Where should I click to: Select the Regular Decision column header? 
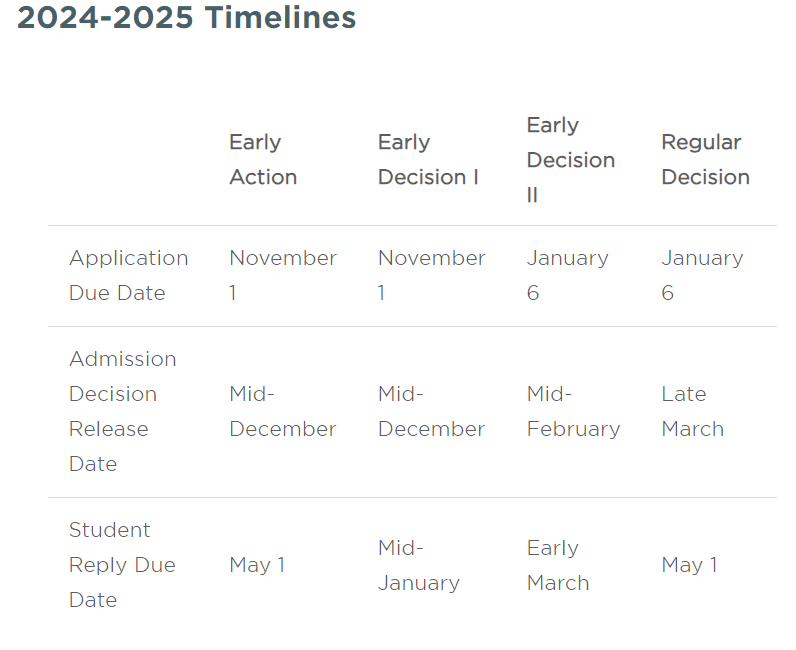[x=705, y=159]
